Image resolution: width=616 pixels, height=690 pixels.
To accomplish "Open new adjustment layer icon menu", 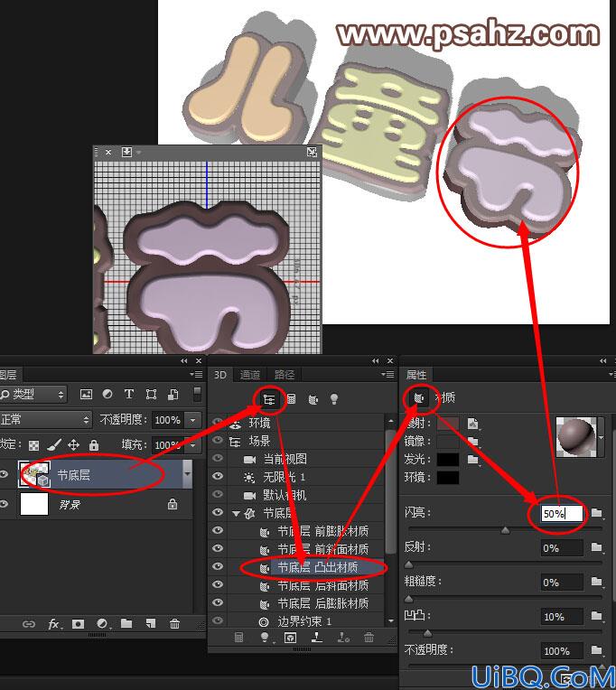I will (x=102, y=624).
